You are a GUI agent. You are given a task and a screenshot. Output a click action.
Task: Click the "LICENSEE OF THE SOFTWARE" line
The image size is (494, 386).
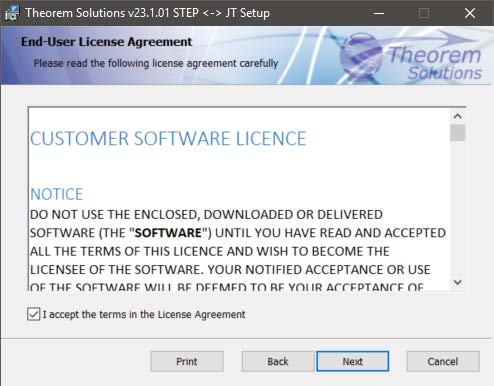coord(230,270)
